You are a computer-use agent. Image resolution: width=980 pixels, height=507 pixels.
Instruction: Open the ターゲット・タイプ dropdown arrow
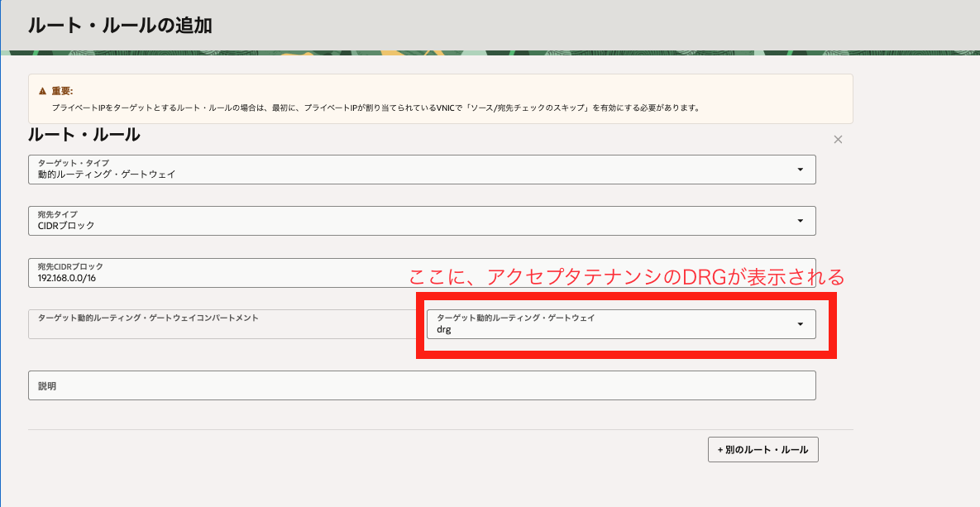(x=800, y=170)
